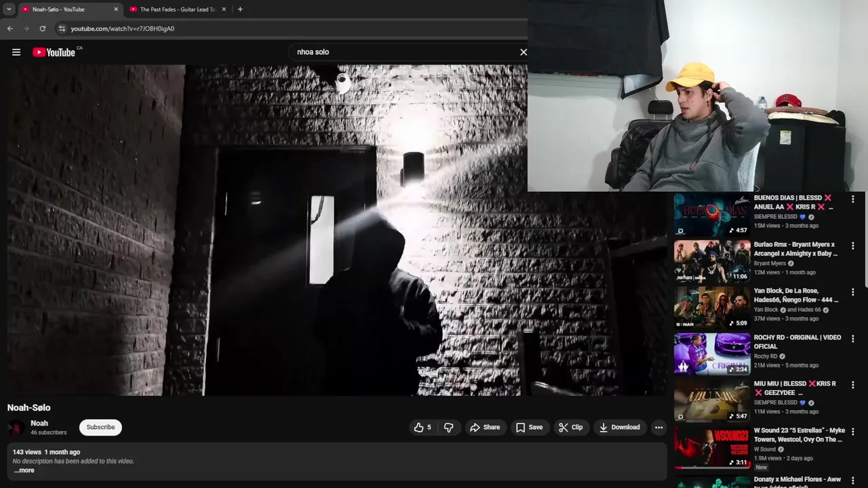Expand description with ...more
Image resolution: width=868 pixels, height=488 pixels.
pos(24,470)
